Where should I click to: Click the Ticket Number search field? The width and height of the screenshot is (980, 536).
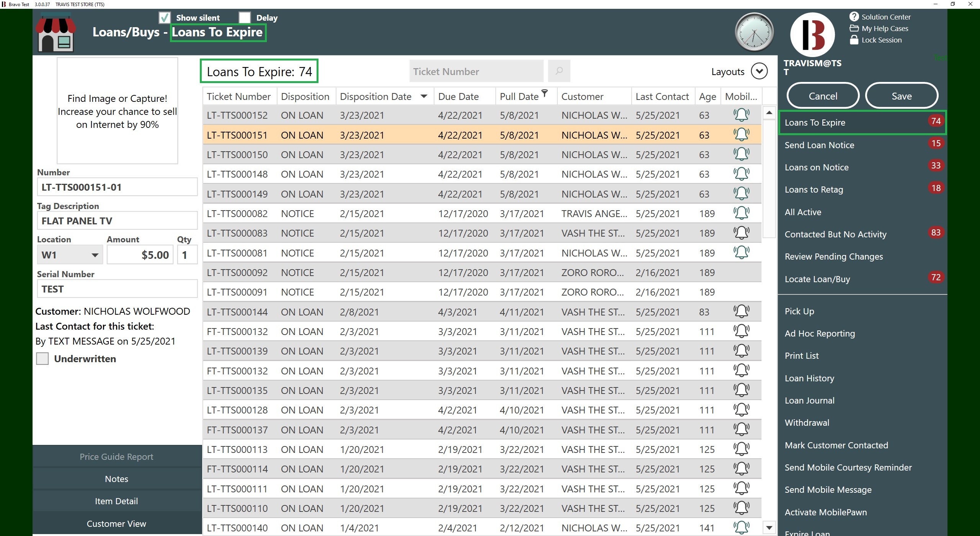coord(476,71)
